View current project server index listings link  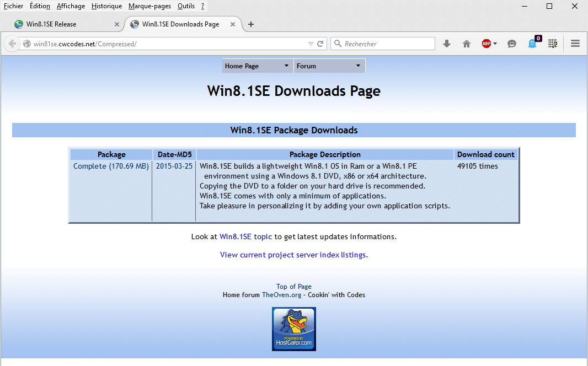tap(293, 255)
